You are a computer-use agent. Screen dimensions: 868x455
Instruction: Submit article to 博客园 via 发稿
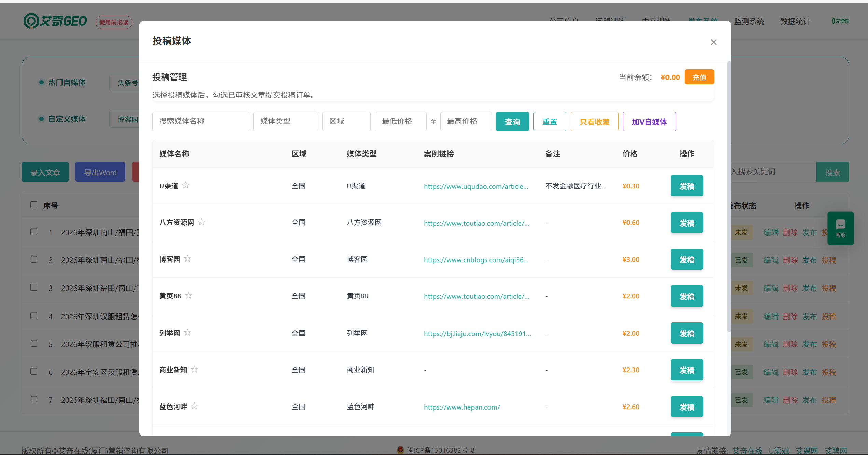coord(687,259)
